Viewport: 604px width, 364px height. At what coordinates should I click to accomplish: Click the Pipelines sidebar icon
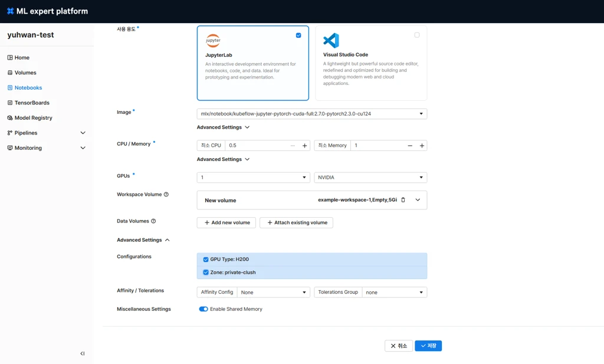click(x=10, y=133)
